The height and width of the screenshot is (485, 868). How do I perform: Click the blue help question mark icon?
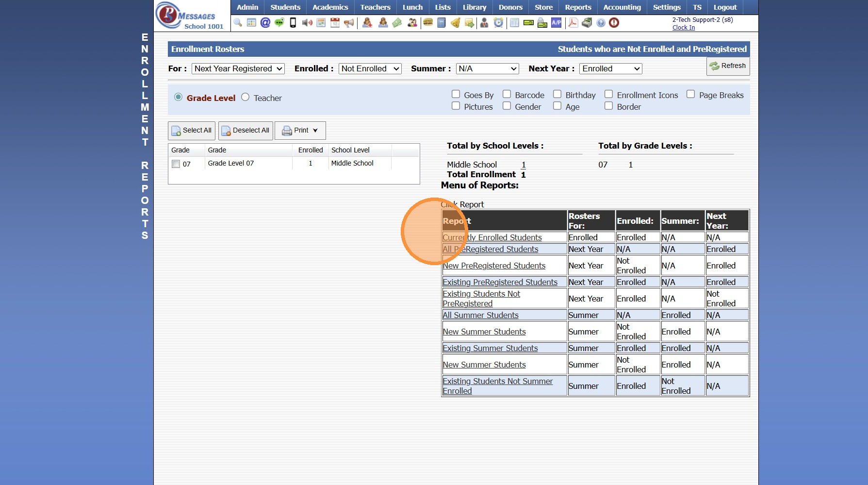[x=601, y=23]
